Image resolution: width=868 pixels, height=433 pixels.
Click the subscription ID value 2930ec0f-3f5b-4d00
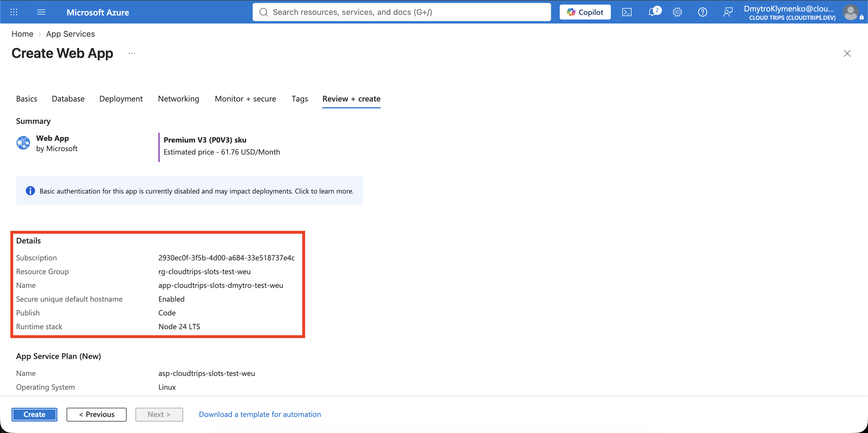pyautogui.click(x=226, y=258)
